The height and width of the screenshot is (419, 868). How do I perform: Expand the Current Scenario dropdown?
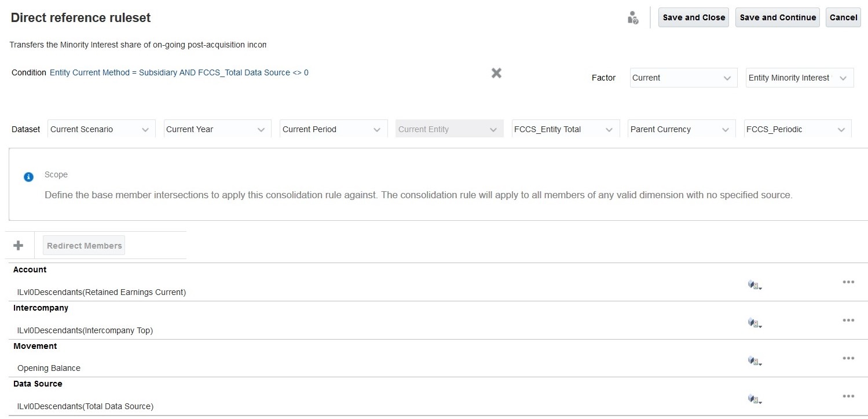145,130
